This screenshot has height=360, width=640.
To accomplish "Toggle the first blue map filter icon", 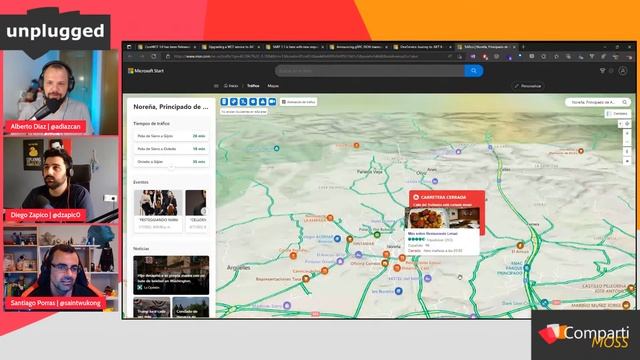I will click(x=224, y=102).
